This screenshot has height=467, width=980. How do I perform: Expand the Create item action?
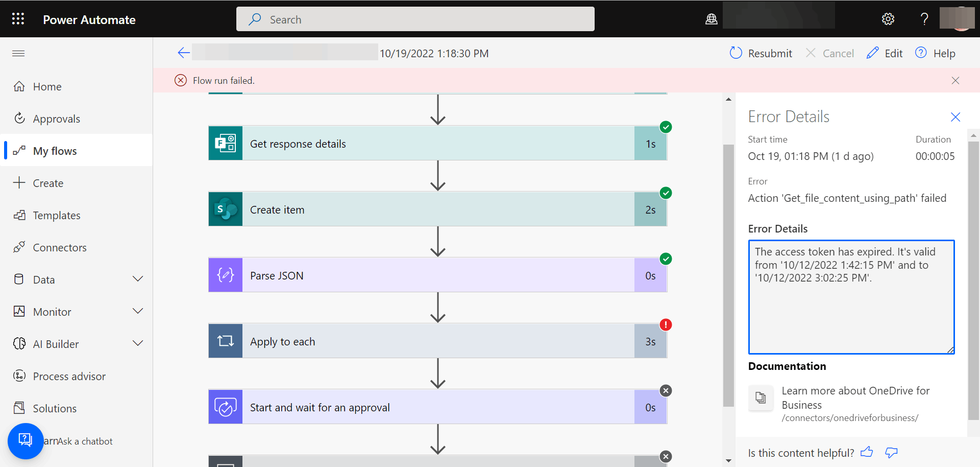(437, 209)
